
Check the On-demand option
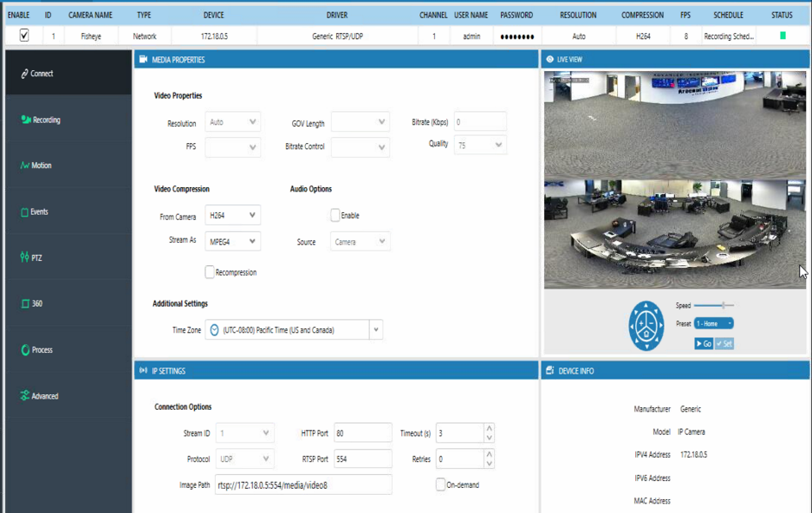(x=441, y=485)
